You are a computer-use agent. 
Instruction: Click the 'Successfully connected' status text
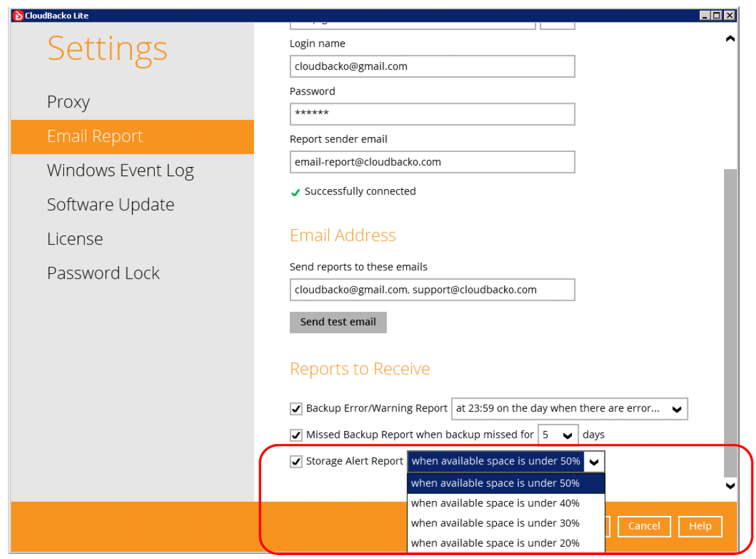pyautogui.click(x=360, y=191)
